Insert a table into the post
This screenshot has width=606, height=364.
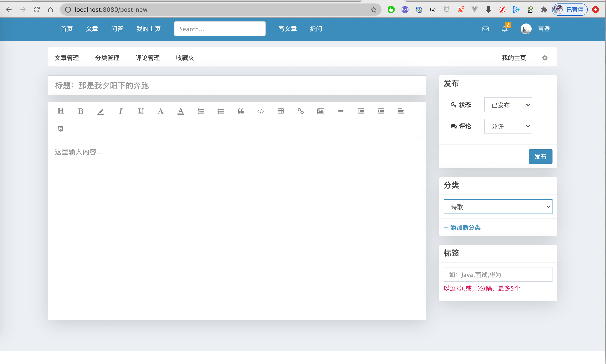(280, 111)
